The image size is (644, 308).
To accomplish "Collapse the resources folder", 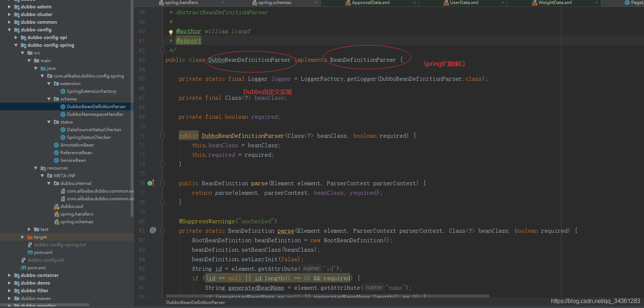I will click(x=36, y=168).
